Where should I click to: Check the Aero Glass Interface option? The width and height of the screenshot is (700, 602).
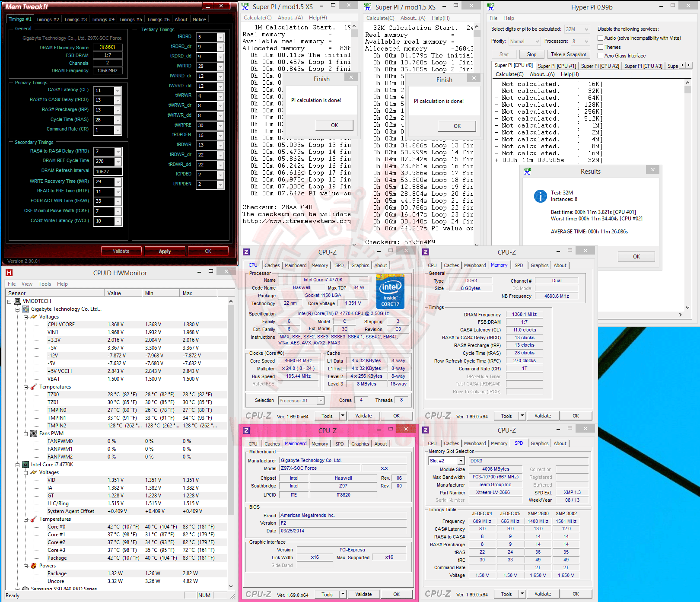point(600,55)
